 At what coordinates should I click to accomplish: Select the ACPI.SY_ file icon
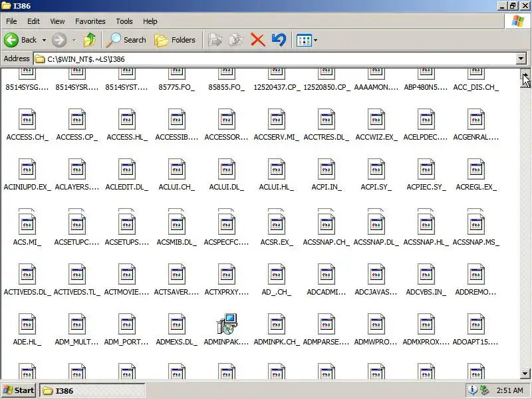point(376,169)
